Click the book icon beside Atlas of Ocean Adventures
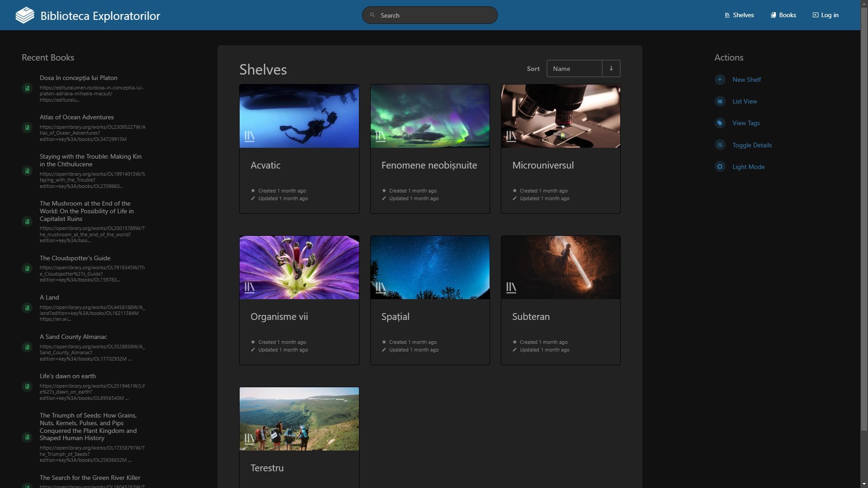 tap(27, 128)
